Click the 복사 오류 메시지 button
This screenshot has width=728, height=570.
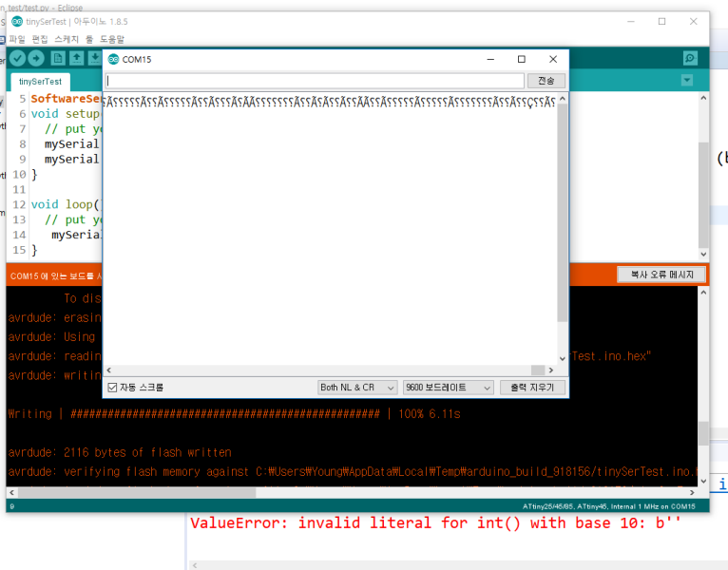(661, 275)
